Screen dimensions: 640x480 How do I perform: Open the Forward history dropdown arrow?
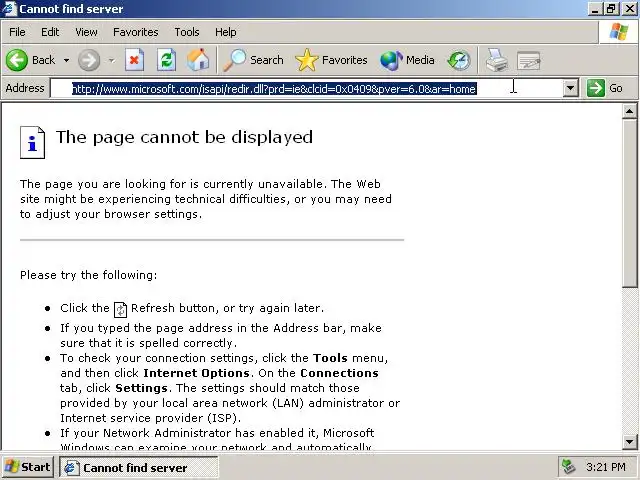(111, 61)
